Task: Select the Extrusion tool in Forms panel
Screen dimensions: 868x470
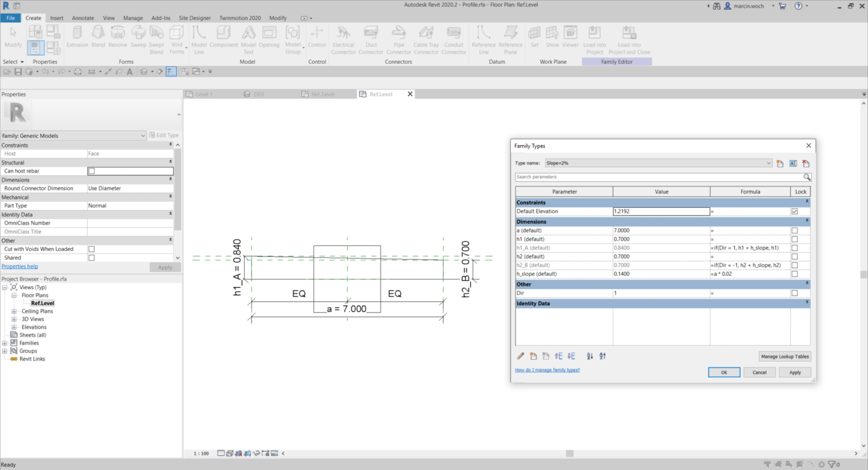Action: (77, 37)
